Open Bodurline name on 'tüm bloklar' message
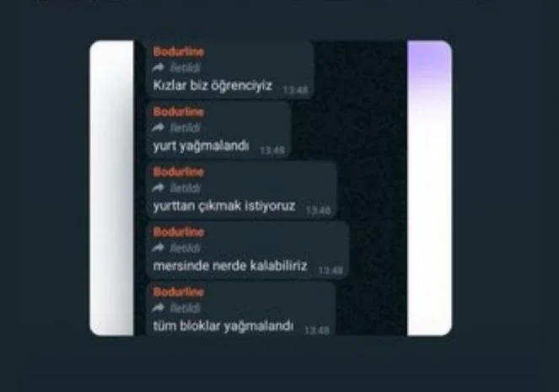The height and width of the screenshot is (392, 559). [179, 292]
